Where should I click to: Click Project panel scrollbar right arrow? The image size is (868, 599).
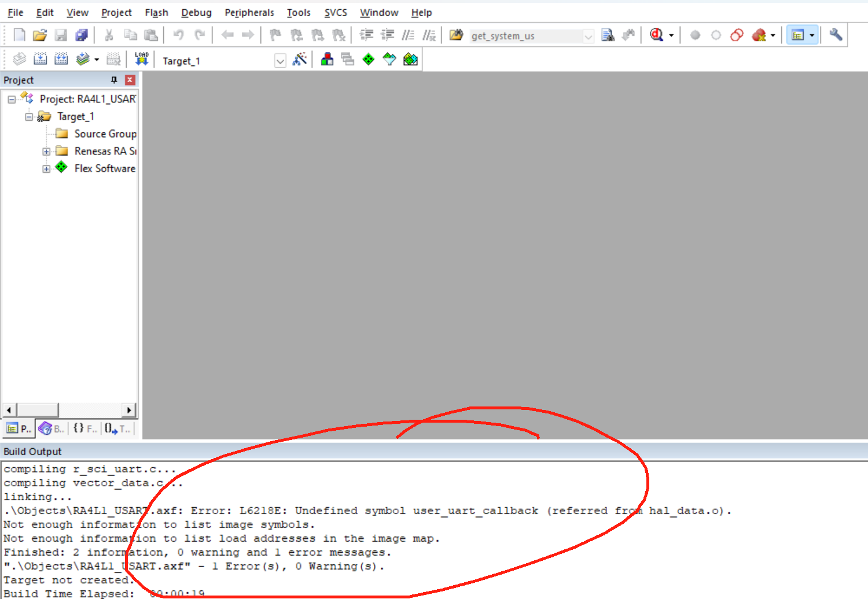(129, 410)
